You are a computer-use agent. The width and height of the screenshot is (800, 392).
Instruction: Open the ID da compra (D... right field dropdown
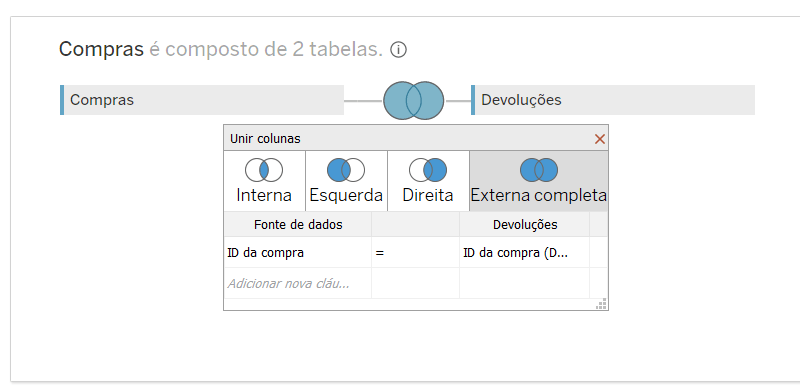[x=524, y=252]
